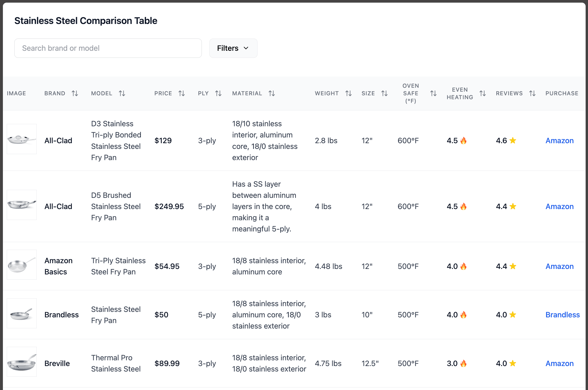Click the BRAND column header label
The width and height of the screenshot is (588, 390).
pos(55,93)
